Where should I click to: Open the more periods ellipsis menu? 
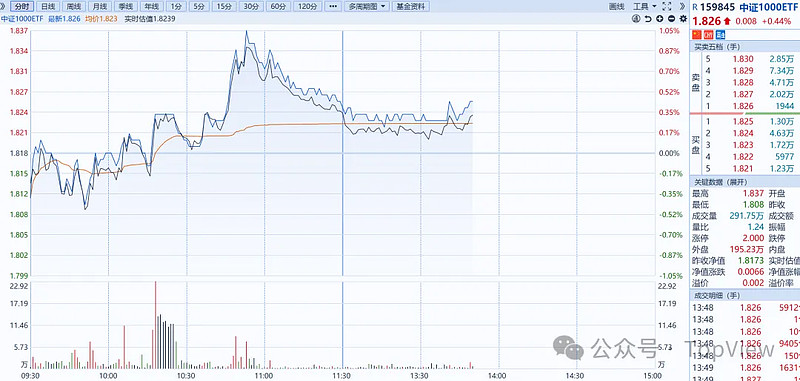click(333, 7)
